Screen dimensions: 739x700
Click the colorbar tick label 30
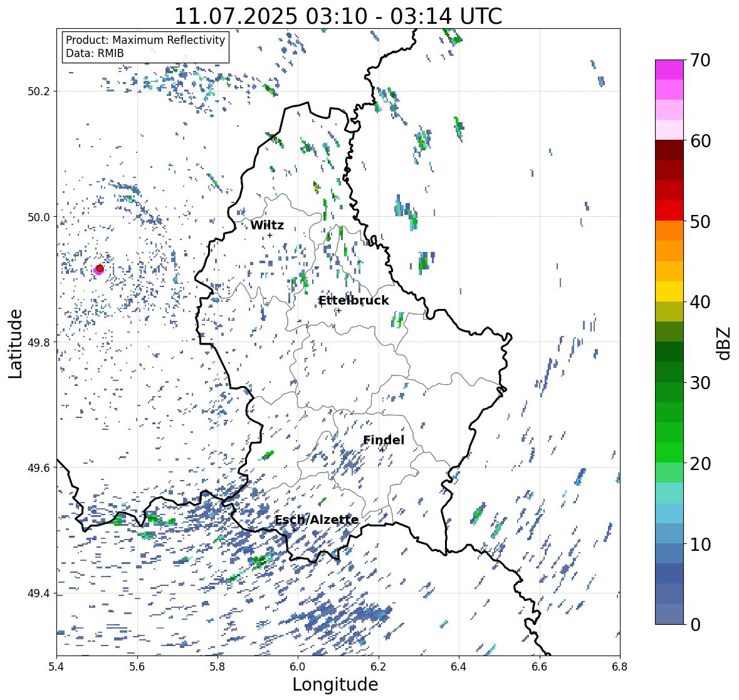700,383
